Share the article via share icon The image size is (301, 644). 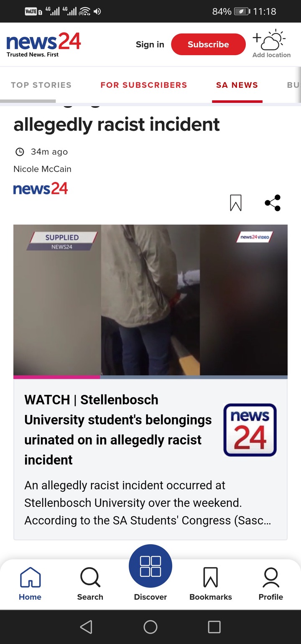point(273,203)
